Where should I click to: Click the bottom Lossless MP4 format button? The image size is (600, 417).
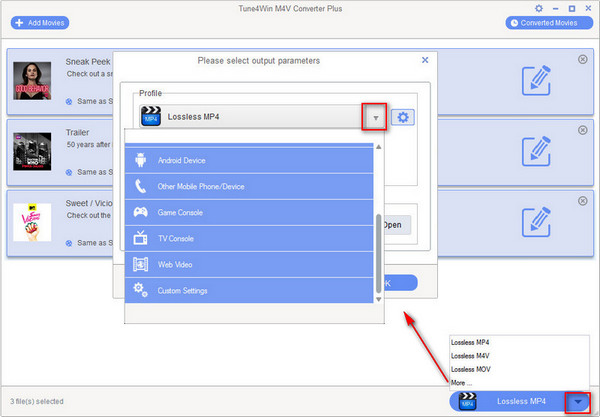(520, 401)
